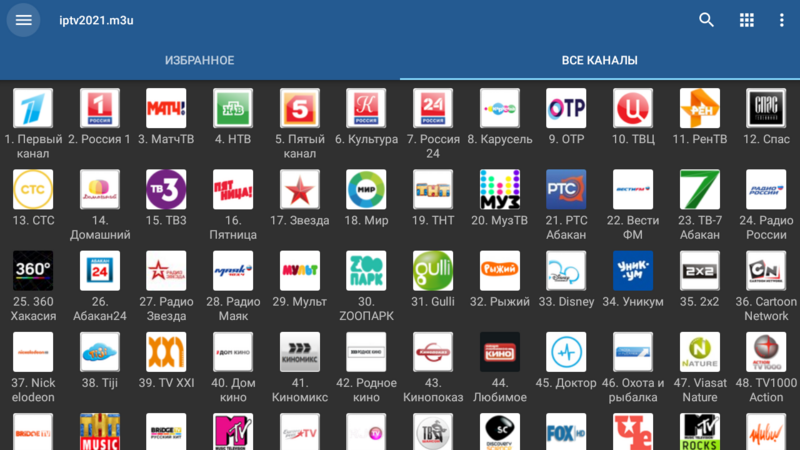The height and width of the screenshot is (450, 800).
Task: Select the Культура channel logo
Action: [x=366, y=108]
